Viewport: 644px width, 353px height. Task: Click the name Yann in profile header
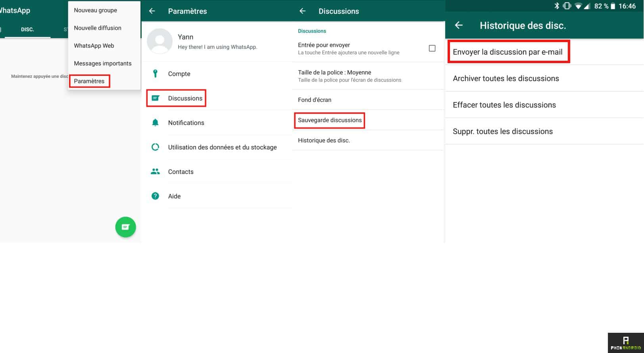(185, 37)
